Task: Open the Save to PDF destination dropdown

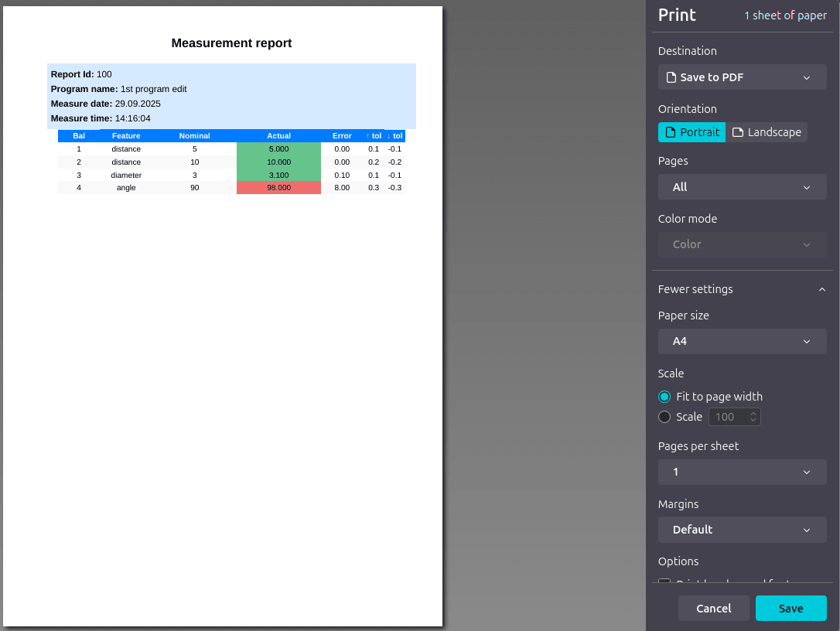Action: pyautogui.click(x=742, y=77)
